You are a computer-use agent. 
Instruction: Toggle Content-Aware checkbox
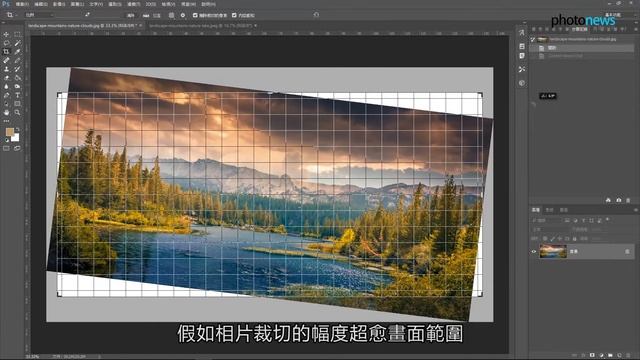[234, 16]
